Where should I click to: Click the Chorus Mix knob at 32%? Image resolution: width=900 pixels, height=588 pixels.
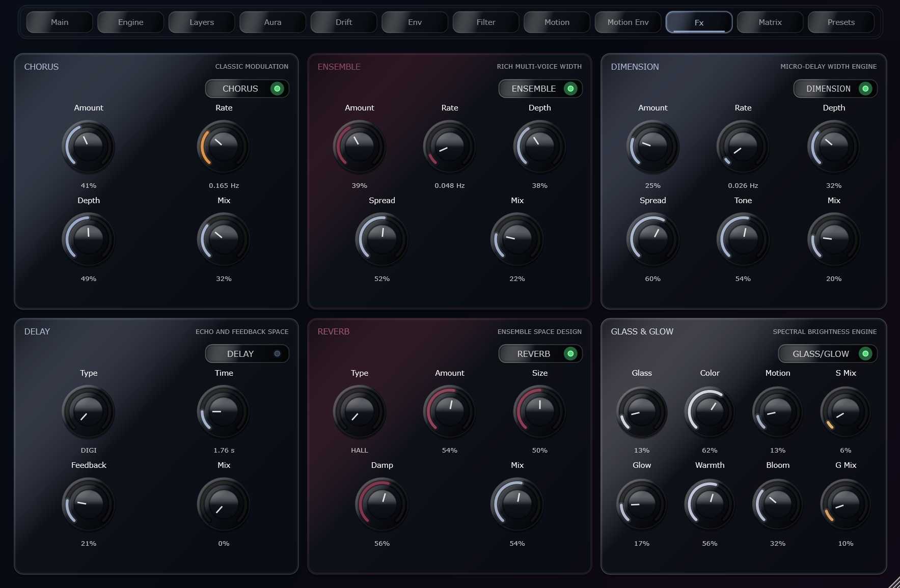(224, 239)
